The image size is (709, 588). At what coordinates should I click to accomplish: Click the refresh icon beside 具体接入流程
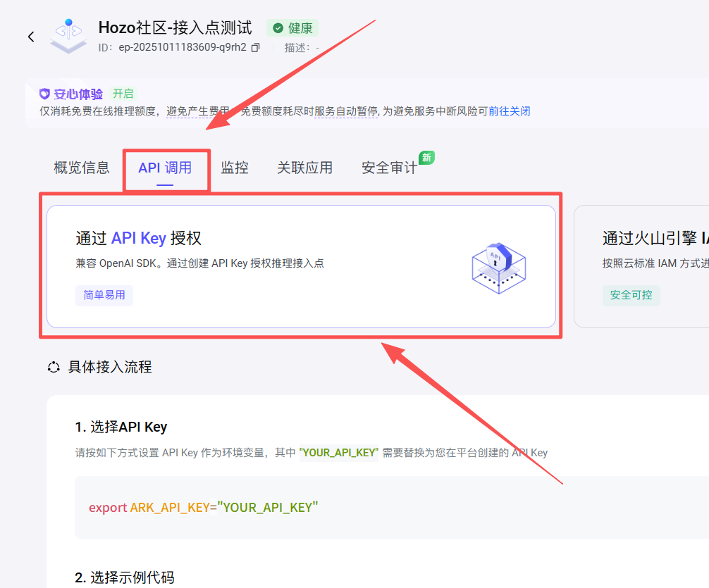pos(54,366)
